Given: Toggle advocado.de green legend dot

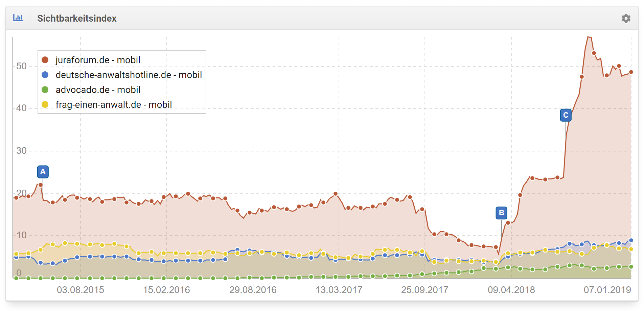Looking at the screenshot, I should [x=45, y=90].
